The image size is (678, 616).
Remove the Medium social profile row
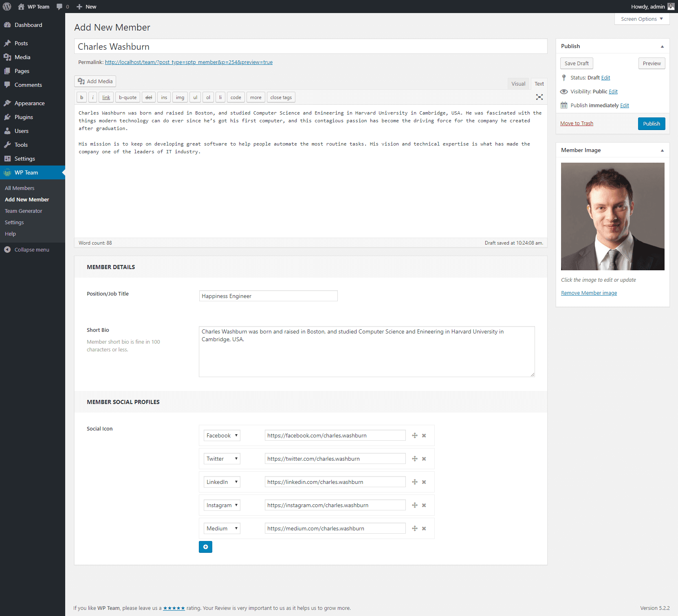tap(424, 528)
